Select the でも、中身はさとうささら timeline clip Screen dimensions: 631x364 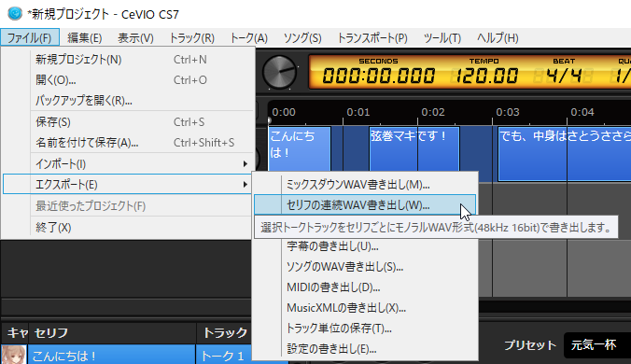click(564, 153)
